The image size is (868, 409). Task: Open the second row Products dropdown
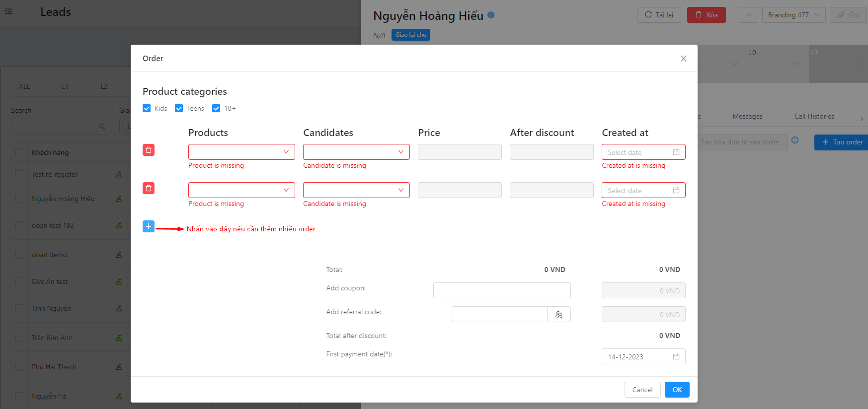click(241, 190)
